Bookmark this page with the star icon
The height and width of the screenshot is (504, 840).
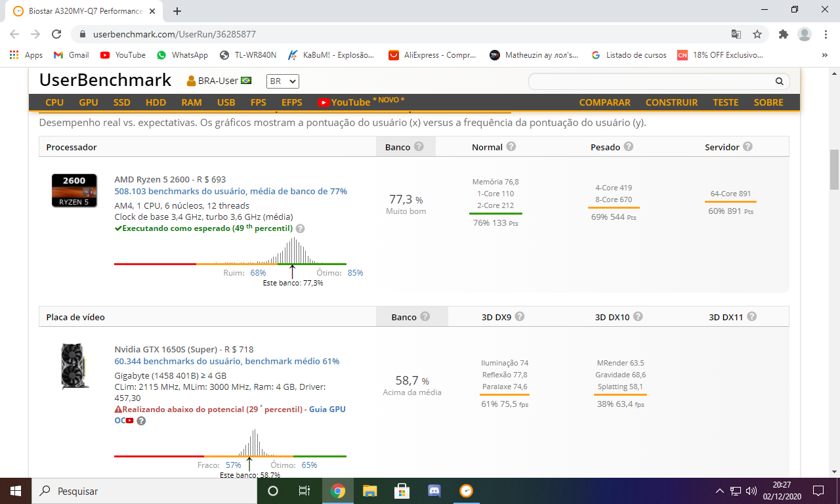757,34
